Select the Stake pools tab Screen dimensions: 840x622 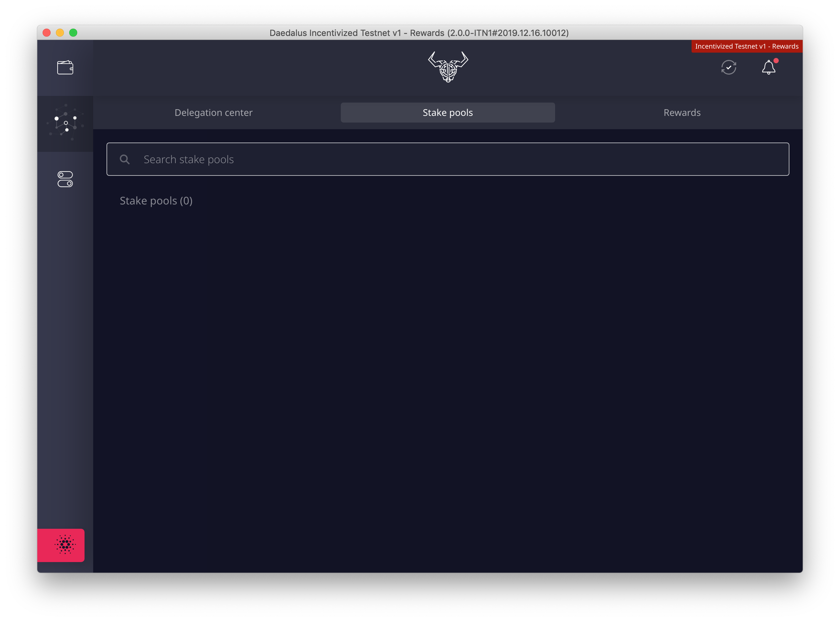[x=448, y=113]
